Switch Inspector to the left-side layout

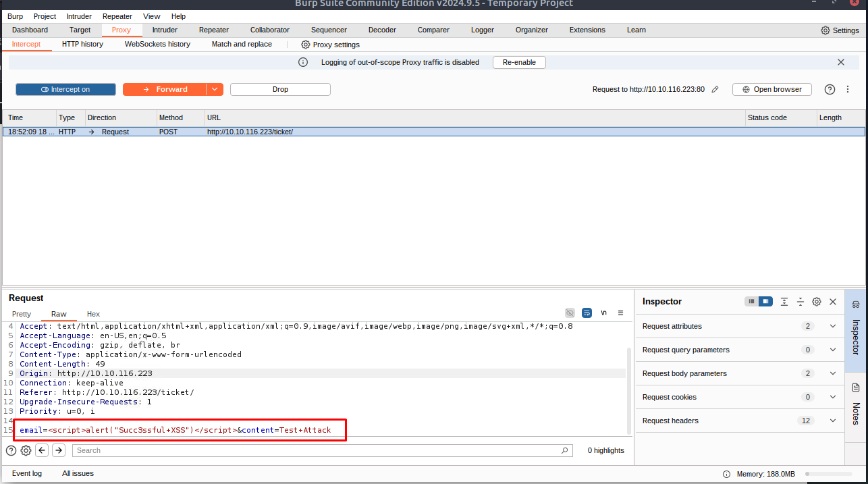click(x=751, y=302)
